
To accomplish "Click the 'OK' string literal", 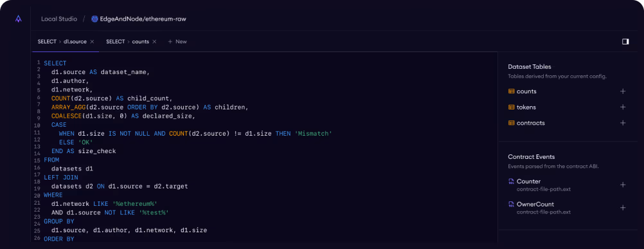I will (85, 143).
